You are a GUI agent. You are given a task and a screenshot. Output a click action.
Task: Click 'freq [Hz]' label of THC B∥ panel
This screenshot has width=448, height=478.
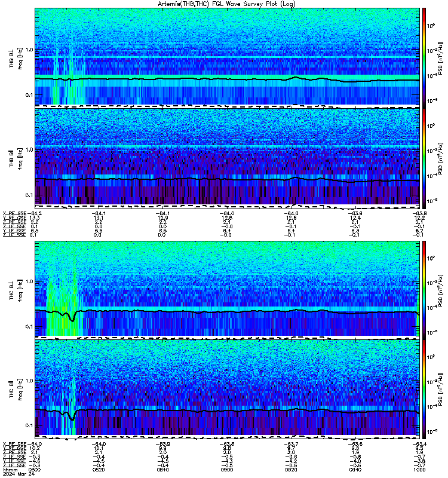click(x=20, y=389)
